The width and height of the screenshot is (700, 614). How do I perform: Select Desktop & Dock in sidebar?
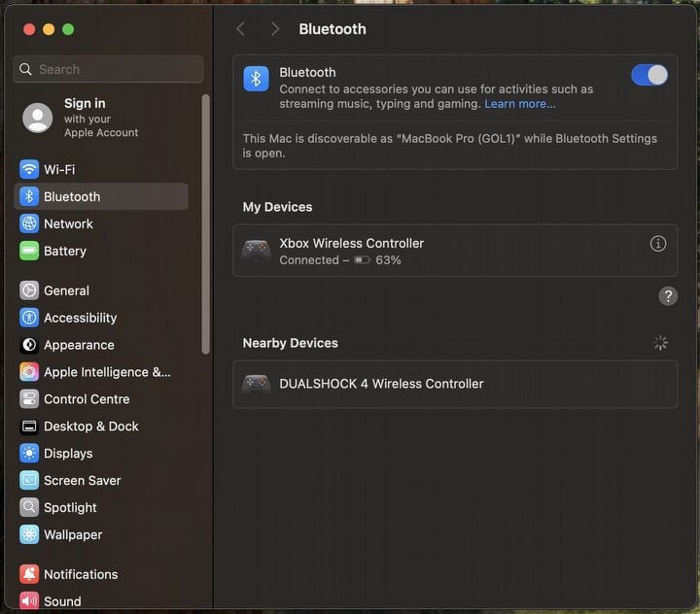(x=90, y=426)
